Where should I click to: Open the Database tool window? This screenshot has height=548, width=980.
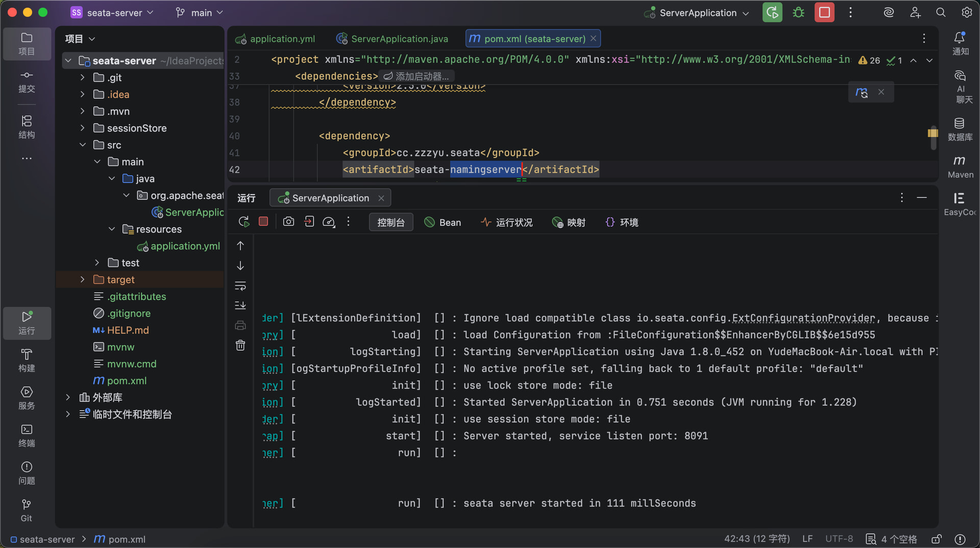tap(960, 129)
